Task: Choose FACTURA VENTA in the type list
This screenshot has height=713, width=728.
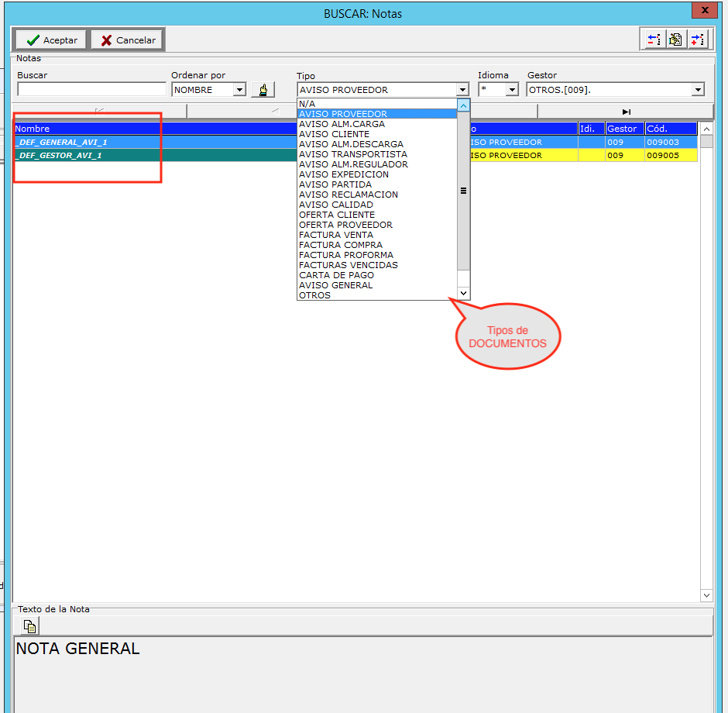Action: tap(336, 235)
